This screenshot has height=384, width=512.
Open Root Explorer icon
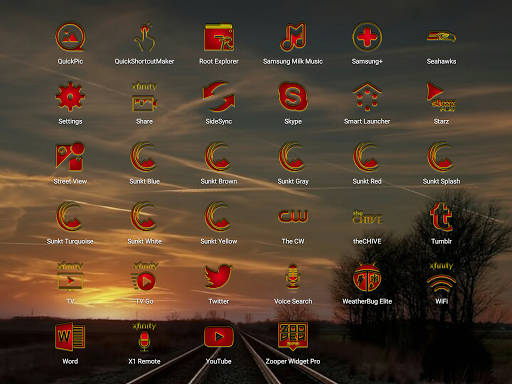tap(219, 37)
